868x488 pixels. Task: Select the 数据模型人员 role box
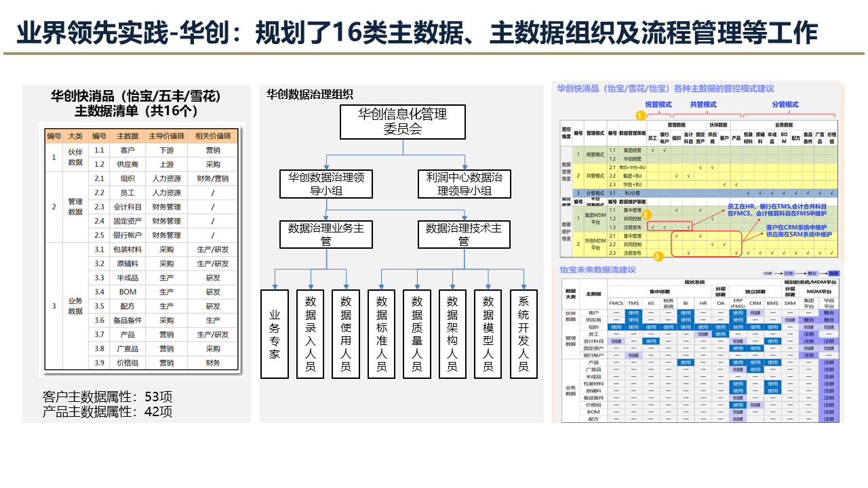pos(488,333)
